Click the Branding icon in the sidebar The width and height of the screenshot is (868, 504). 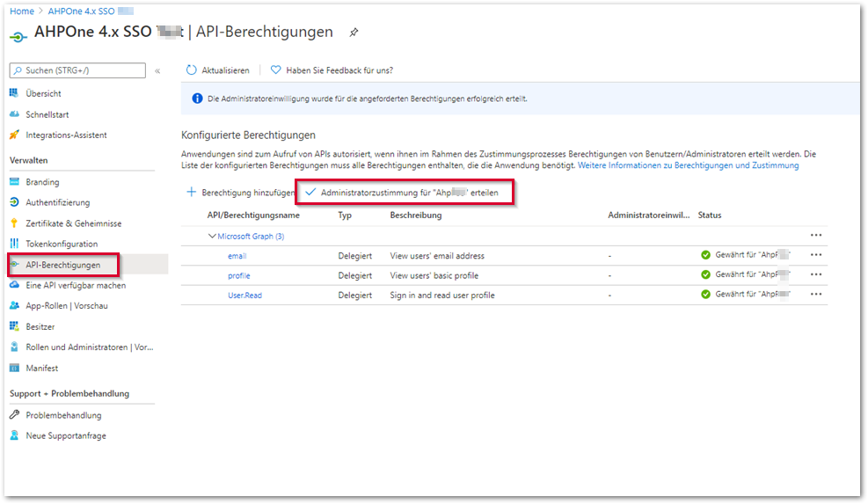tap(14, 182)
